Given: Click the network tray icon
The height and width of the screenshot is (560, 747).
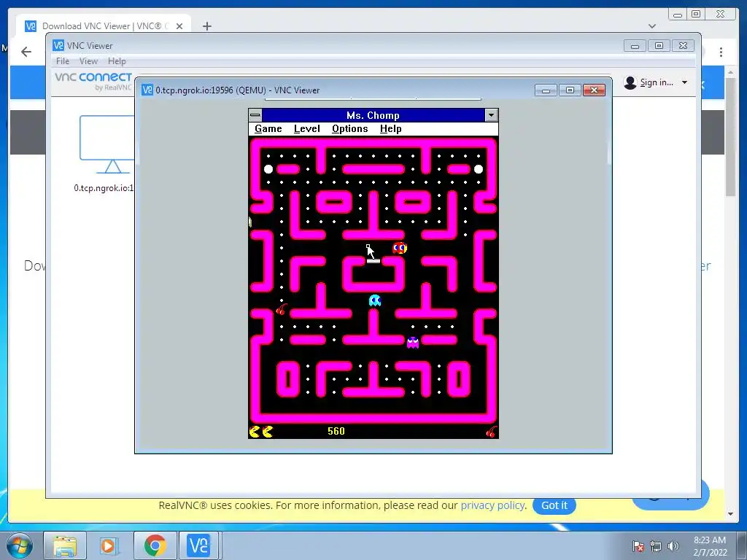Looking at the screenshot, I should point(656,546).
